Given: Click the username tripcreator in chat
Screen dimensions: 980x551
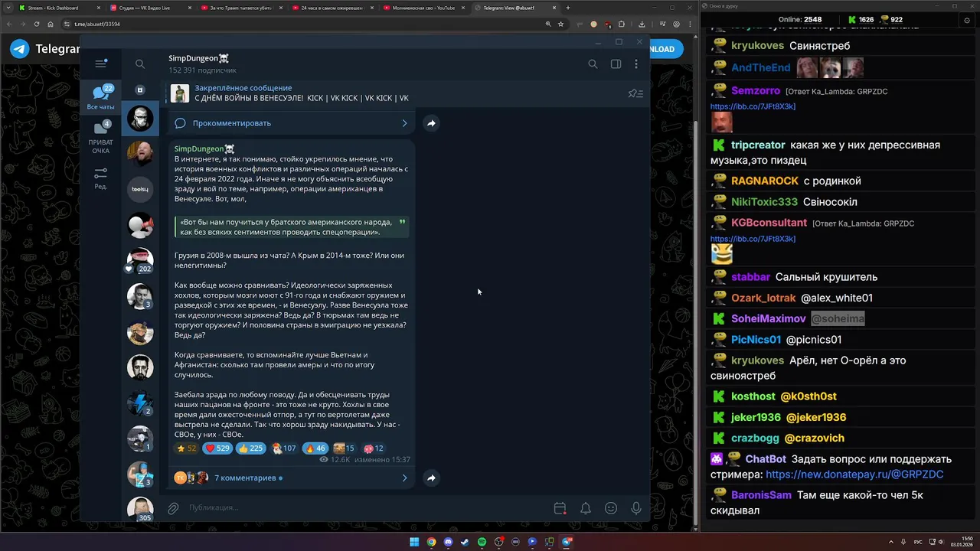Looking at the screenshot, I should 758,145.
